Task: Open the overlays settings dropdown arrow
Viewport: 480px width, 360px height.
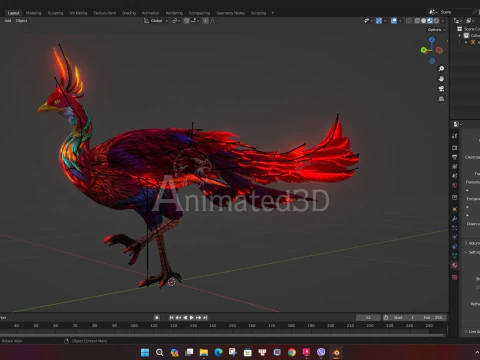Action: tap(400, 21)
